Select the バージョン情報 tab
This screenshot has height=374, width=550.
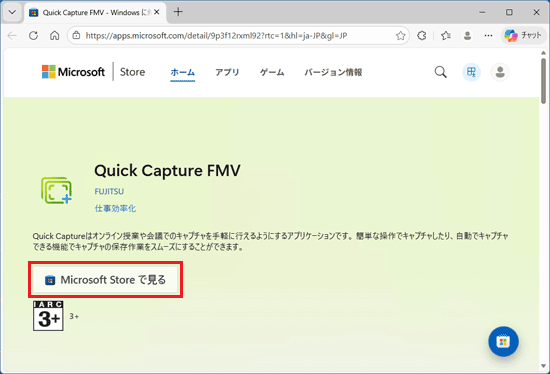333,72
